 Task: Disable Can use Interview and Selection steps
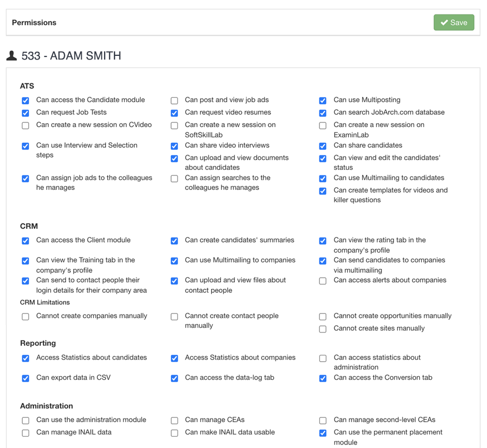[x=25, y=146]
